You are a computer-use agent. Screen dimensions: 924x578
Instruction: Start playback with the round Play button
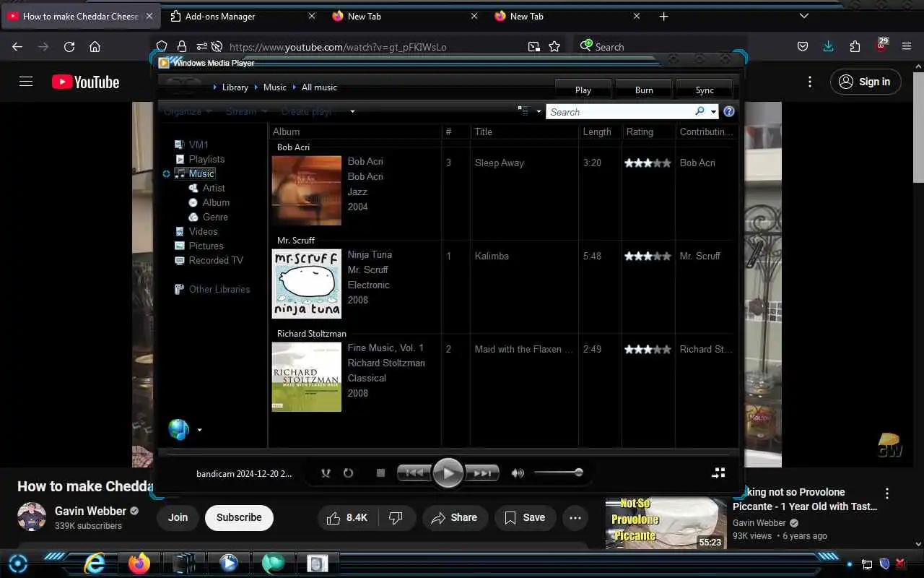click(x=448, y=473)
